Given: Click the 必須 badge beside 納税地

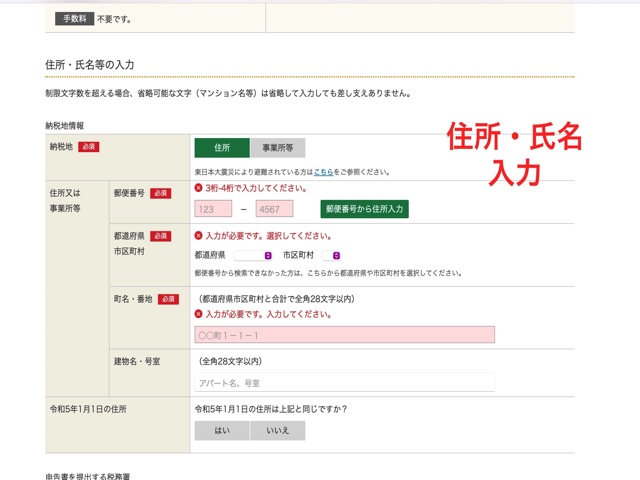Looking at the screenshot, I should tap(89, 147).
